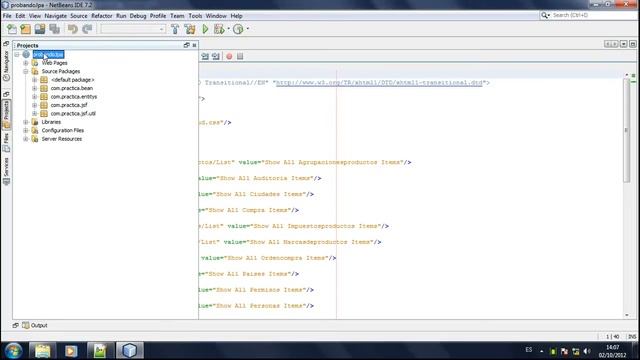Image resolution: width=640 pixels, height=360 pixels.
Task: Minimize the Projects panel window icon
Action: click(x=187, y=45)
